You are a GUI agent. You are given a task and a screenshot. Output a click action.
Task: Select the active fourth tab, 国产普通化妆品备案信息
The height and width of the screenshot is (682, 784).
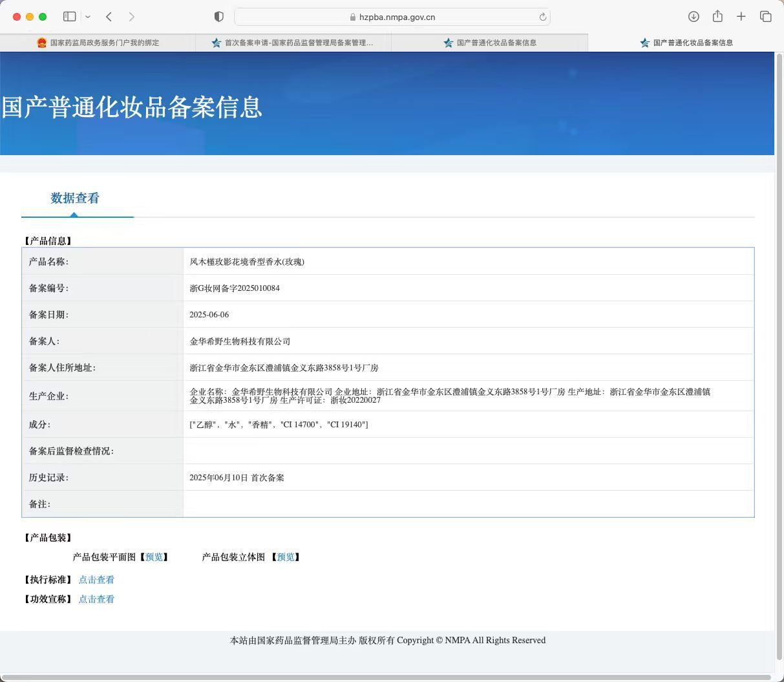pyautogui.click(x=686, y=43)
